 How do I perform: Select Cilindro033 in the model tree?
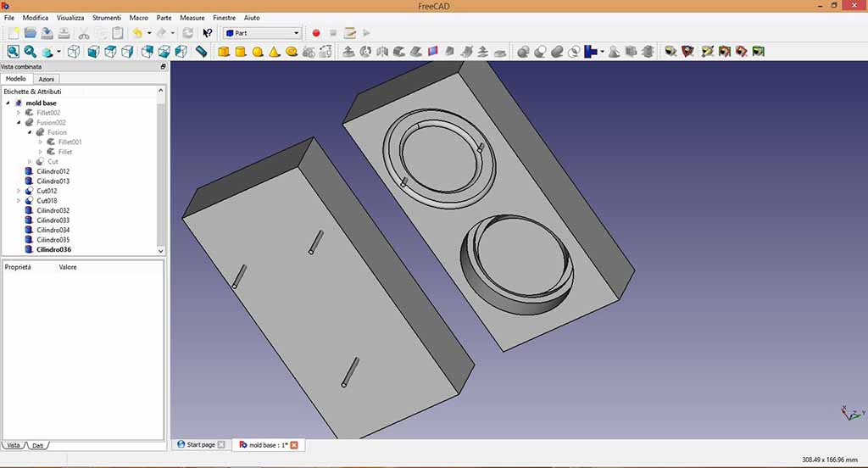(x=53, y=220)
